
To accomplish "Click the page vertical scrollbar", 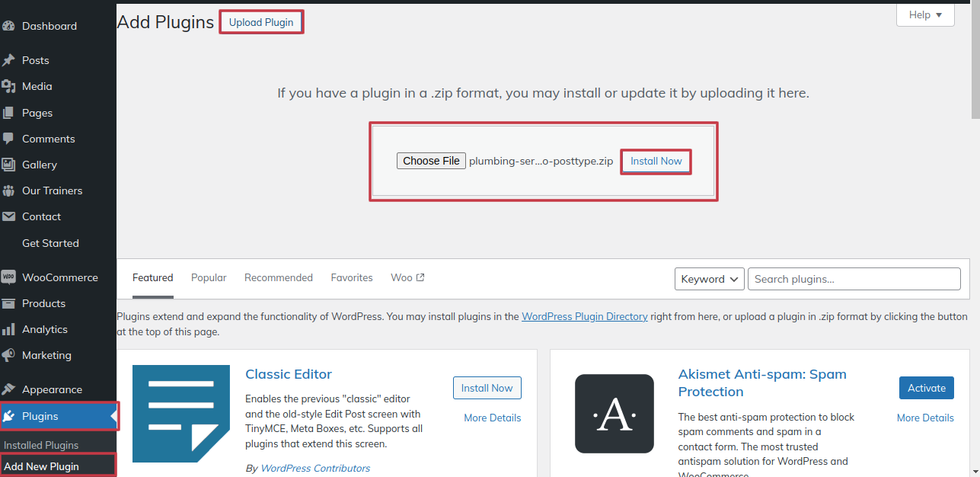I will point(975,61).
